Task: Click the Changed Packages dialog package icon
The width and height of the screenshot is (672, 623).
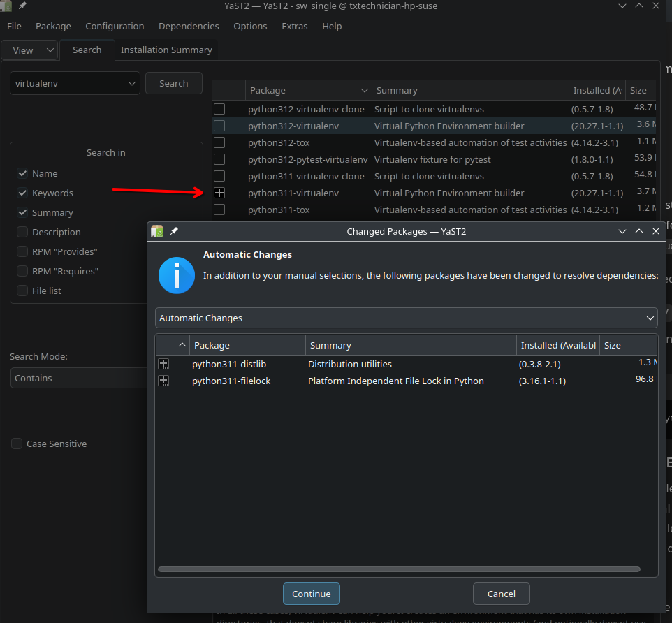Action: click(157, 231)
